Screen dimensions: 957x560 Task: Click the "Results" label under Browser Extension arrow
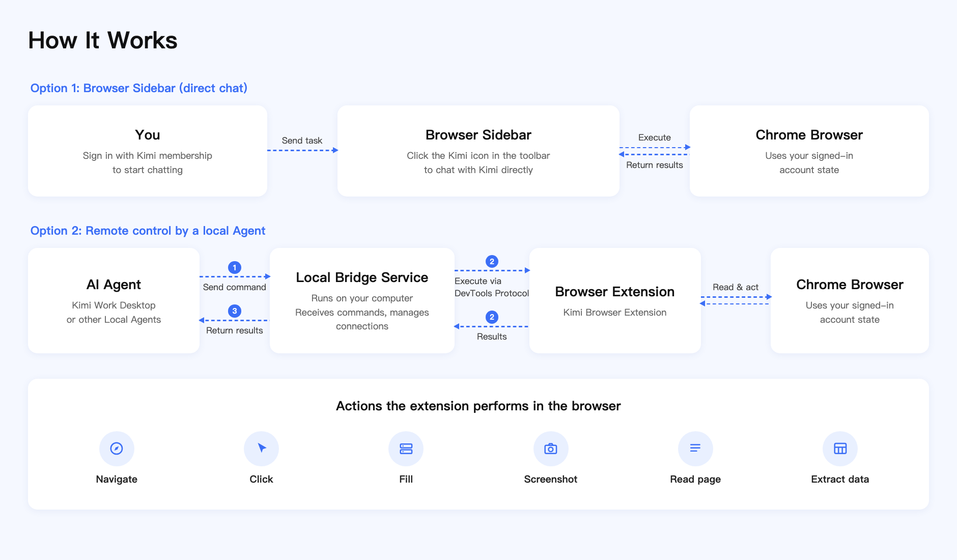click(492, 337)
